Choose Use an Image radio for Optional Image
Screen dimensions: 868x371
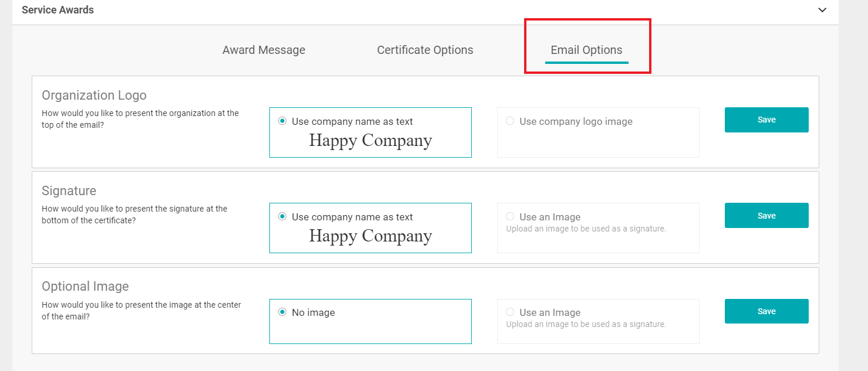click(x=510, y=312)
